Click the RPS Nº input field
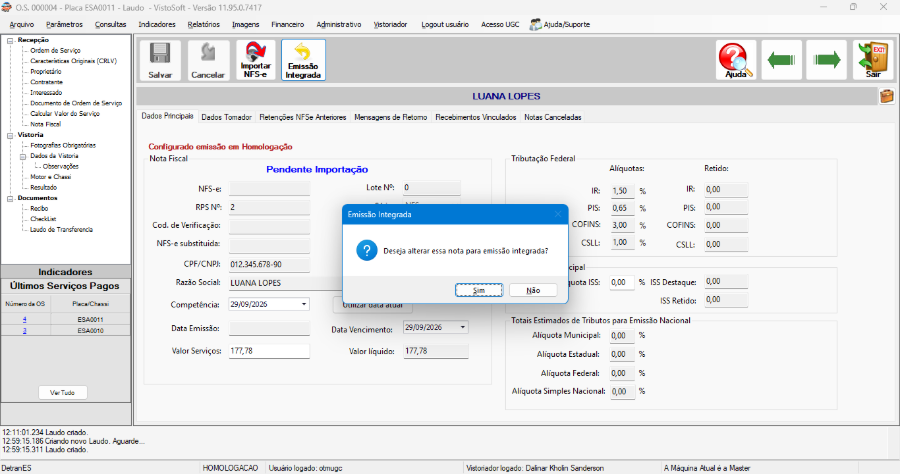This screenshot has height=474, width=900. (x=269, y=207)
